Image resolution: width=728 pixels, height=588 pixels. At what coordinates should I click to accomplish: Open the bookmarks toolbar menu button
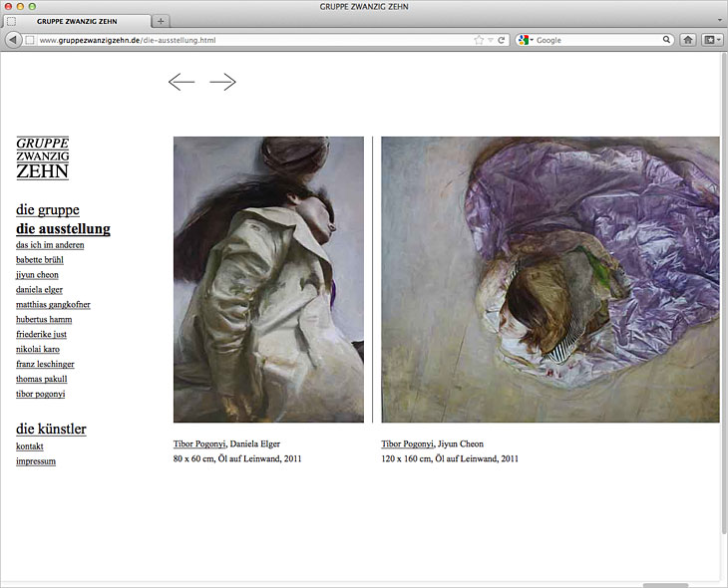click(712, 40)
